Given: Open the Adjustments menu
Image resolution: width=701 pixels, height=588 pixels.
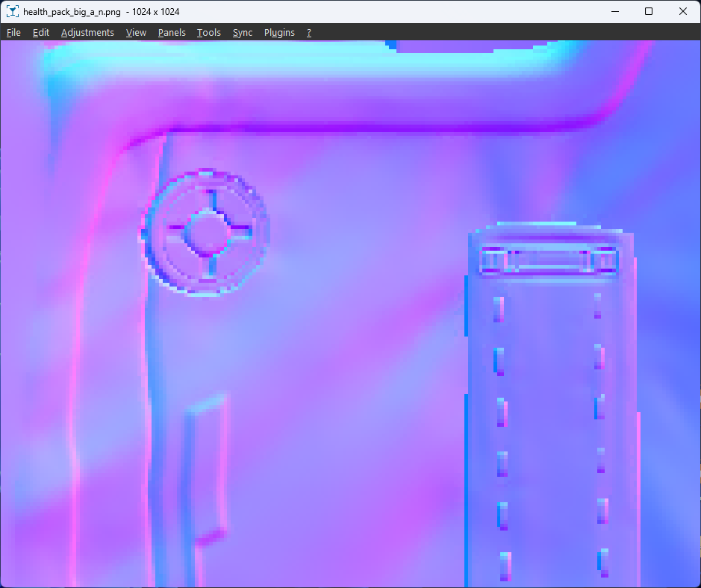Looking at the screenshot, I should pyautogui.click(x=87, y=33).
